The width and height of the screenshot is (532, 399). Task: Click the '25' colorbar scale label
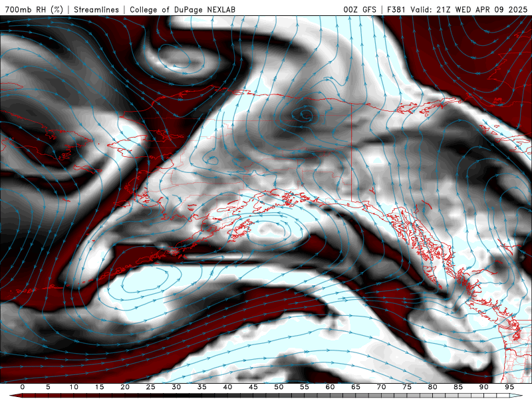pyautogui.click(x=151, y=387)
